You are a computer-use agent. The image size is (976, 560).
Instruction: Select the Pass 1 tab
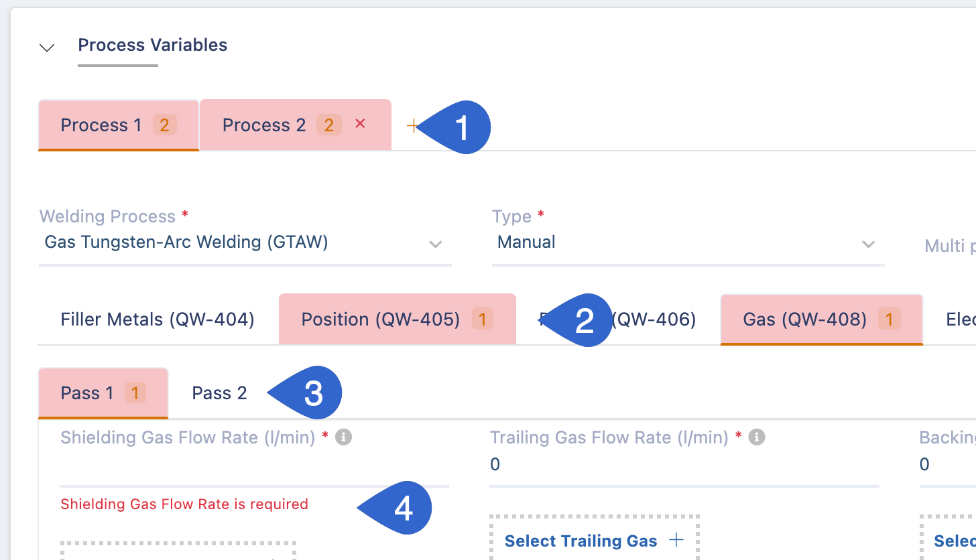click(103, 393)
